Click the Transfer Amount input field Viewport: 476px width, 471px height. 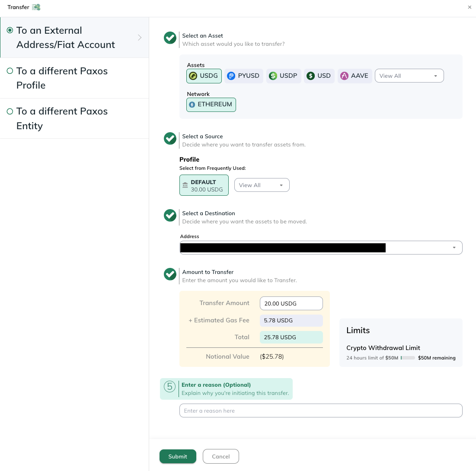pos(291,303)
